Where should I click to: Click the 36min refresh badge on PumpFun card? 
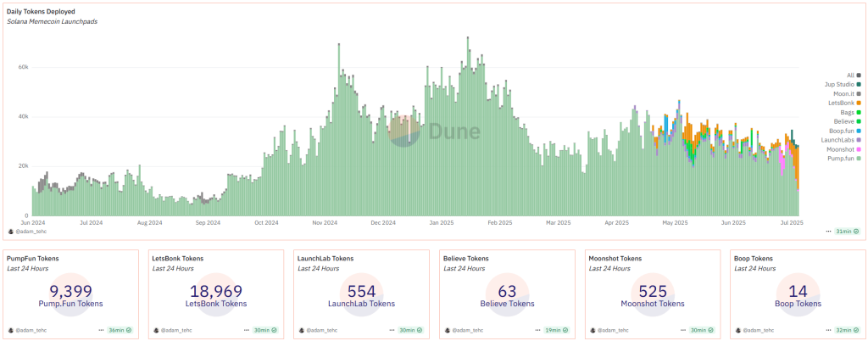(120, 329)
